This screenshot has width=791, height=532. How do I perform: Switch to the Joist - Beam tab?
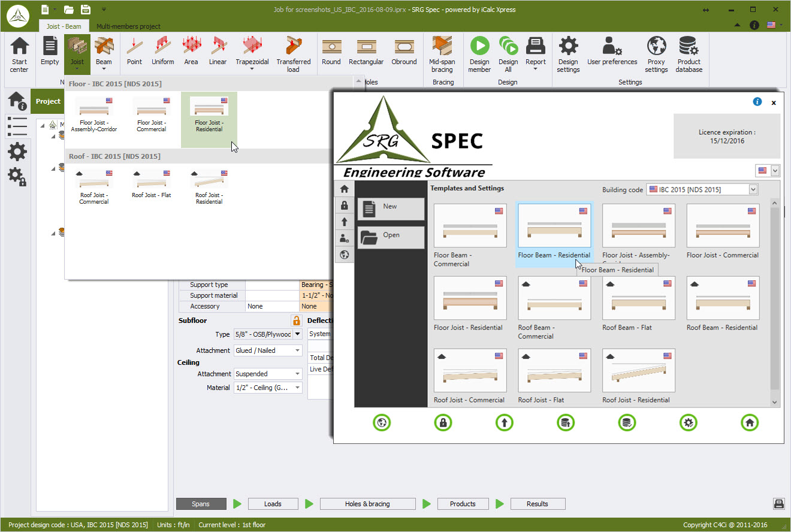click(64, 26)
